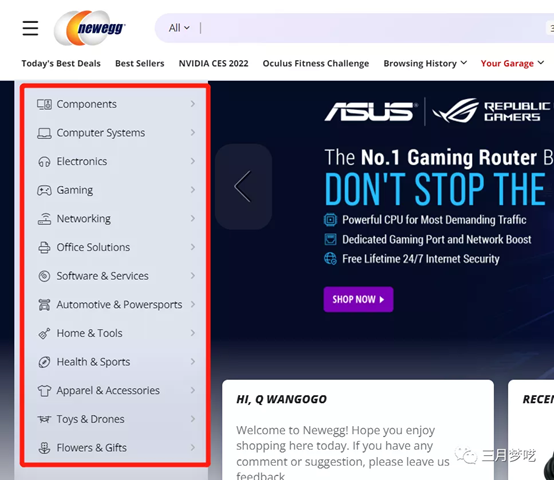Expand the Computer Systems submenu chevron
554x480 pixels.
[x=193, y=132]
